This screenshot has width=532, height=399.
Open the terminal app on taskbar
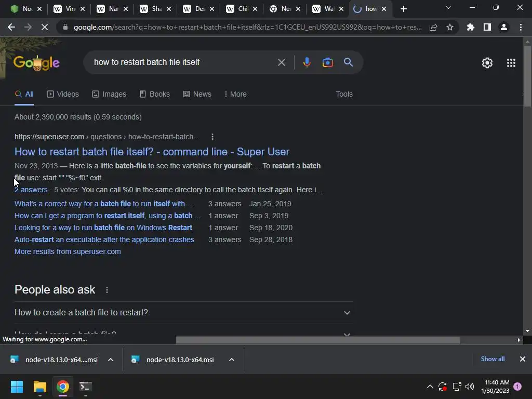pos(86,387)
